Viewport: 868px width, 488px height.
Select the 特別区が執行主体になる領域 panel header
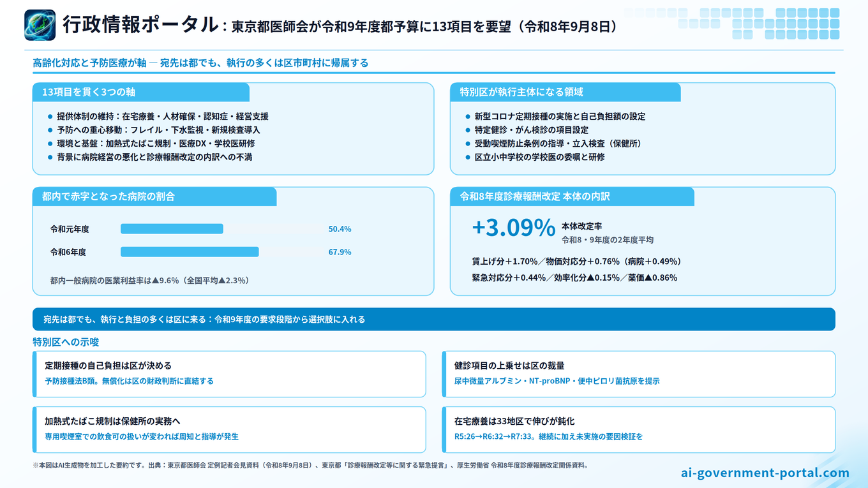565,92
